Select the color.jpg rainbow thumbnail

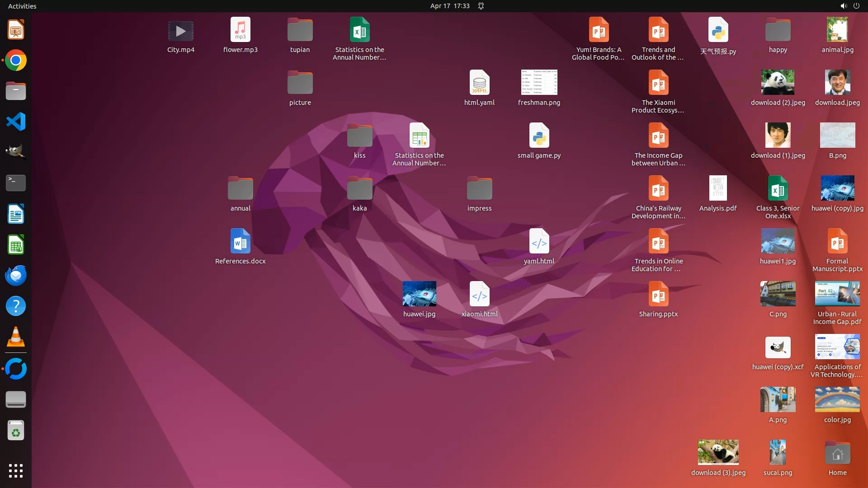[x=837, y=400]
